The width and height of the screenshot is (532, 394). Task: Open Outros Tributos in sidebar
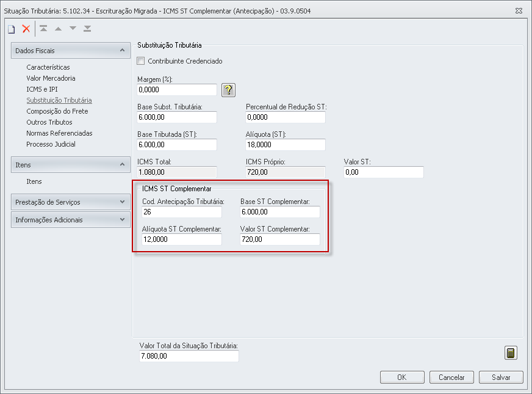point(49,122)
